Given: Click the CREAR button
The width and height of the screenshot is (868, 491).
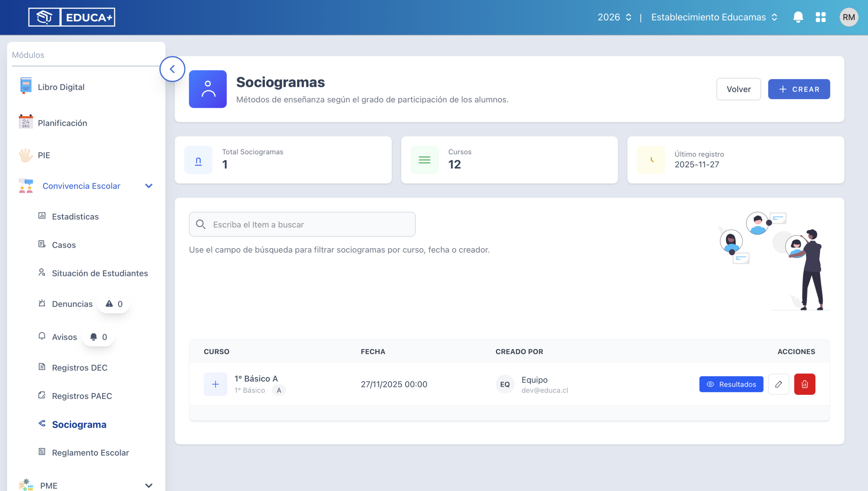Looking at the screenshot, I should [799, 89].
